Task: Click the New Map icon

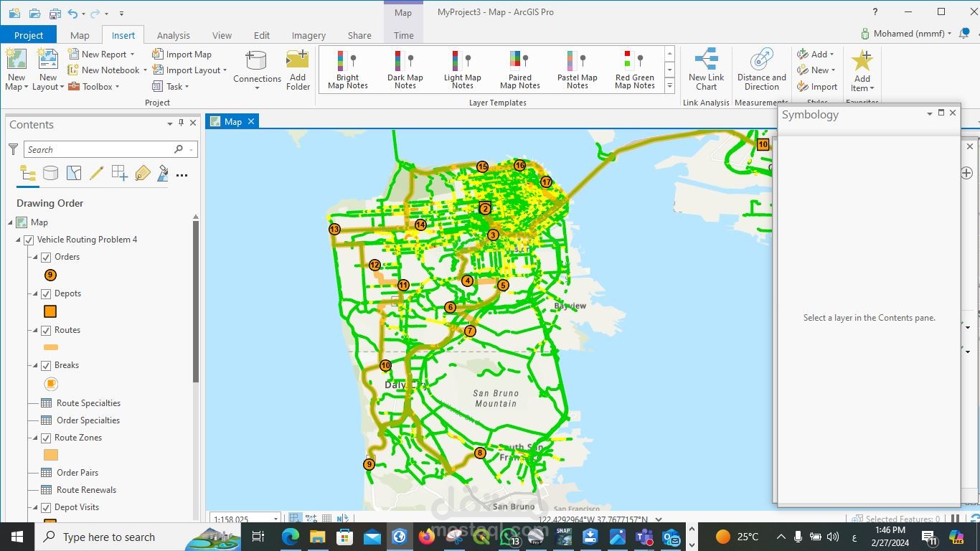Action: (x=16, y=59)
